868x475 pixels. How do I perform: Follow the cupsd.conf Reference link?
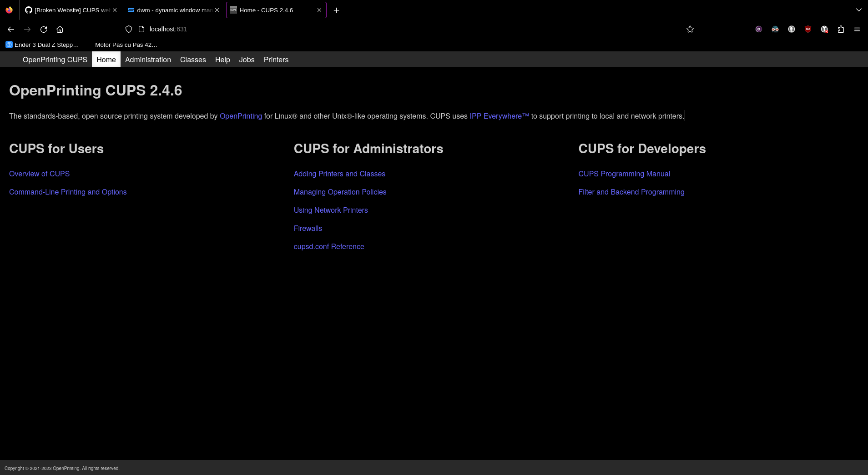tap(329, 246)
